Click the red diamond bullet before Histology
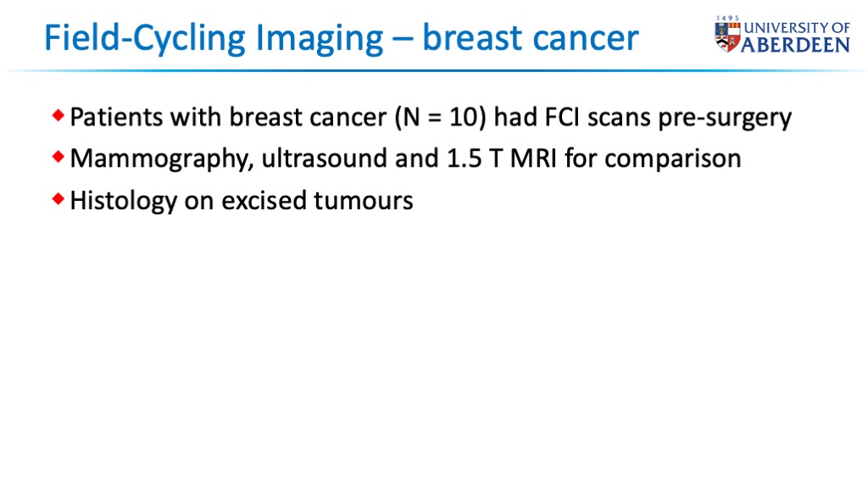Screen dimensions: 868x488 pyautogui.click(x=58, y=198)
